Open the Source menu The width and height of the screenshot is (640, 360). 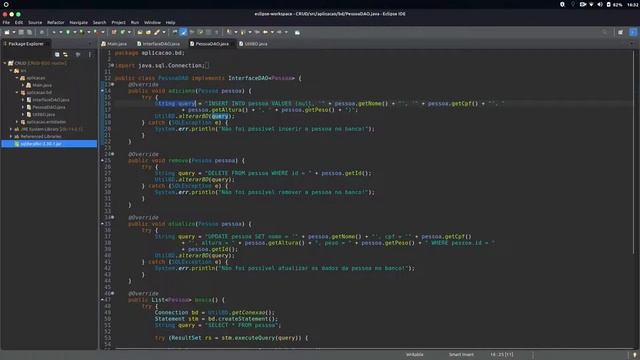(35, 22)
